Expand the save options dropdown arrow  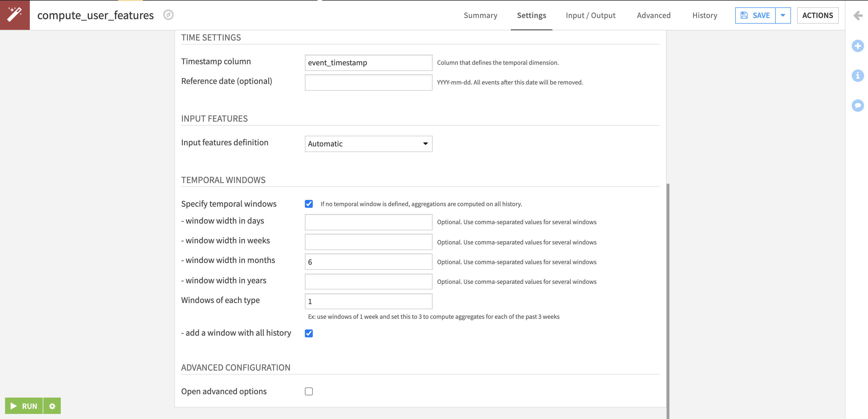pyautogui.click(x=783, y=15)
